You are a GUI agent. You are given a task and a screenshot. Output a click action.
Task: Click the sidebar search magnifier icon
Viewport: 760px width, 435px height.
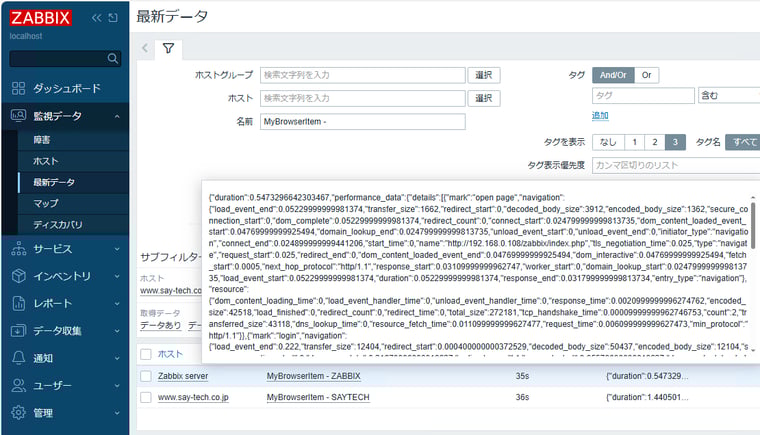(112, 59)
